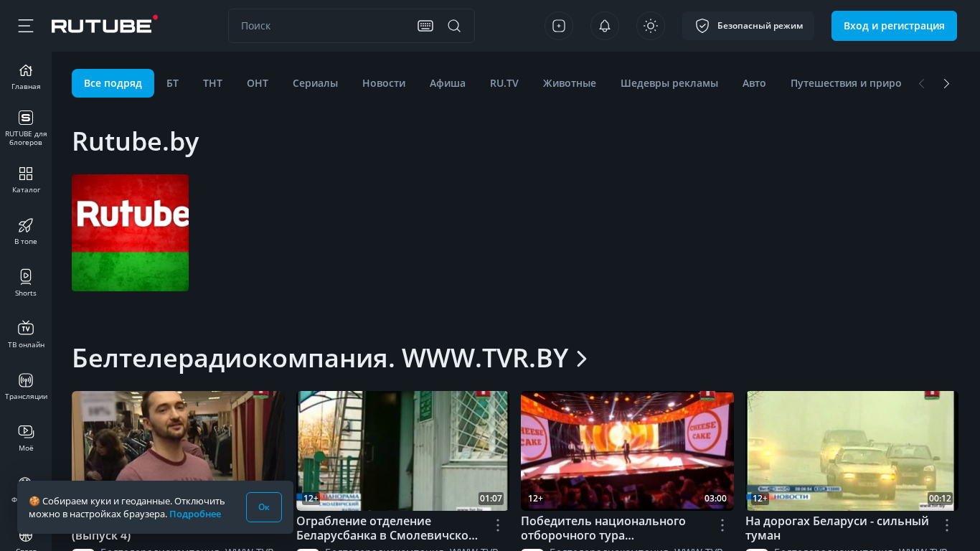
Task: Open options menu for Ограбление video
Action: (x=498, y=525)
